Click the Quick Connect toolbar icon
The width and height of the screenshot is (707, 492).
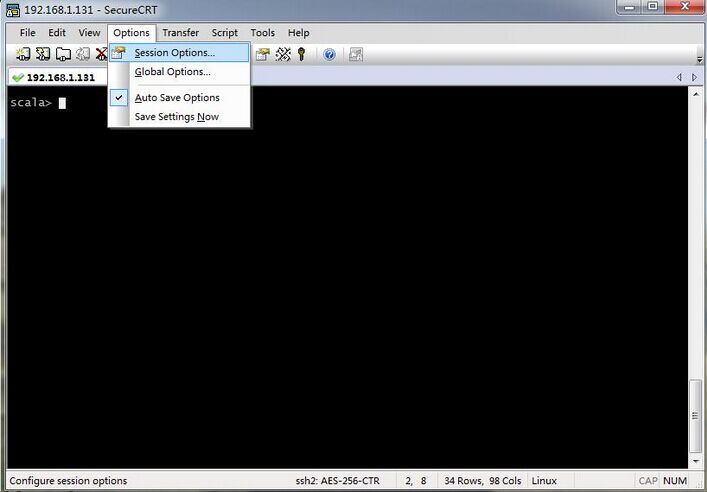(43, 55)
